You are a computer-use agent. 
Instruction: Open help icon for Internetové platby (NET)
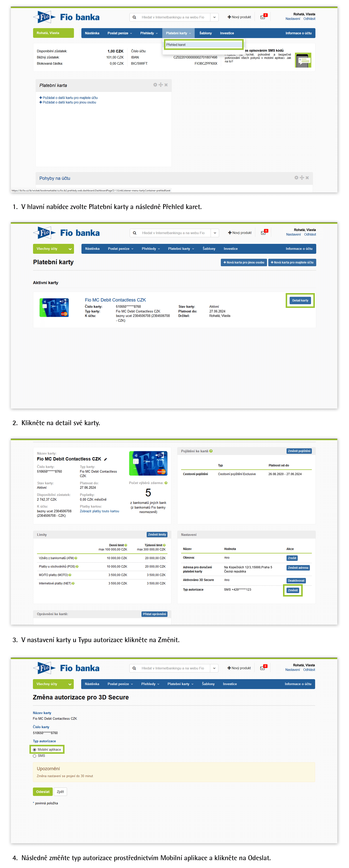73,583
